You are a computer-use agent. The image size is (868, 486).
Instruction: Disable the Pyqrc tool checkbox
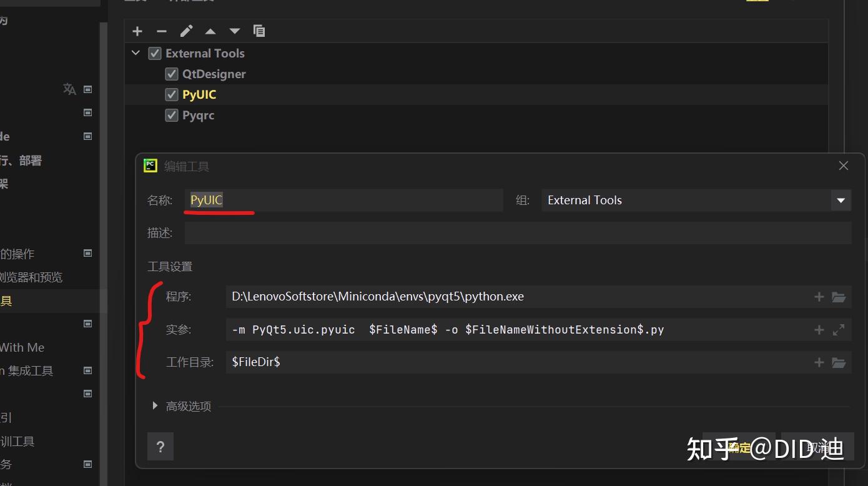coord(172,116)
